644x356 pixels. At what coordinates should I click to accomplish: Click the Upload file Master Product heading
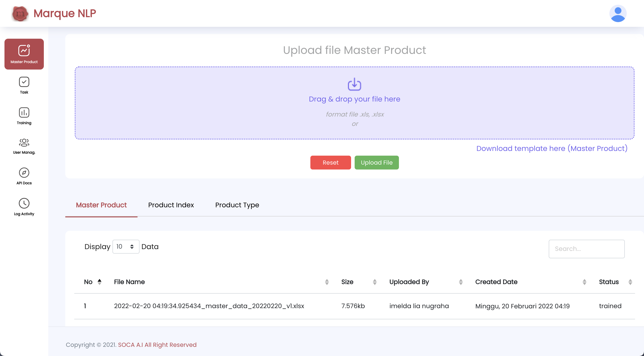[x=354, y=50]
